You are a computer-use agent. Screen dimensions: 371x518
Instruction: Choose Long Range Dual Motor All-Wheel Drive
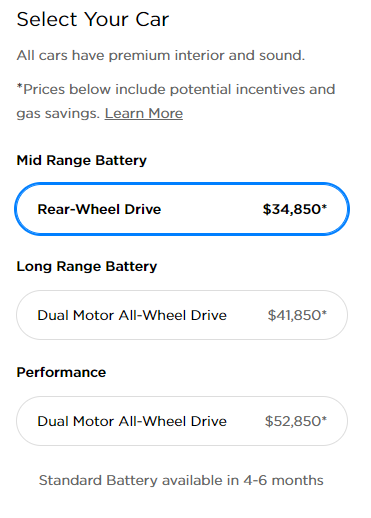[182, 315]
